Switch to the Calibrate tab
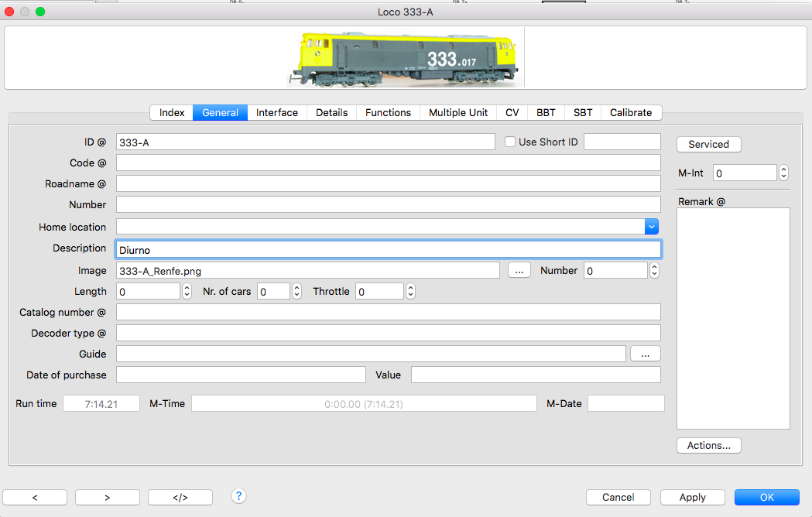The width and height of the screenshot is (812, 517). click(x=631, y=112)
